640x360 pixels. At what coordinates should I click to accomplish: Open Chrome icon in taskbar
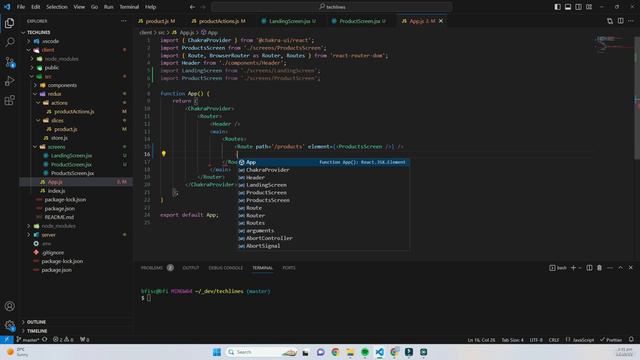(x=336, y=352)
